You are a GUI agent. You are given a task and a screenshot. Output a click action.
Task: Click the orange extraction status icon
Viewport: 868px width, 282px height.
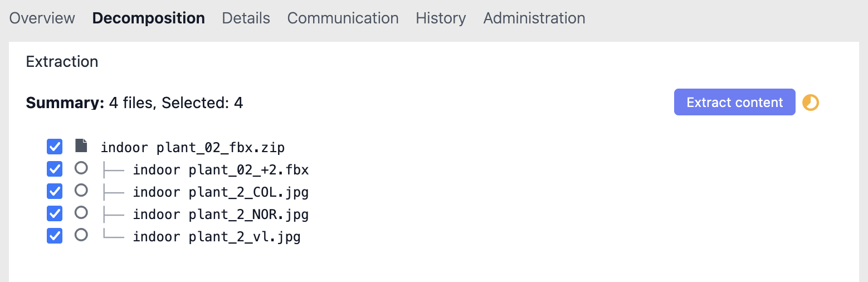click(810, 103)
